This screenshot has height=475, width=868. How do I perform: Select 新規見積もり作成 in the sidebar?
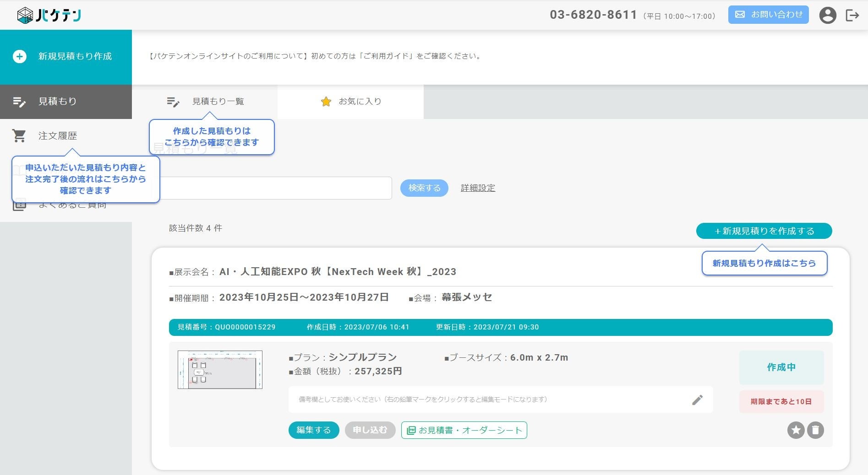(x=66, y=57)
